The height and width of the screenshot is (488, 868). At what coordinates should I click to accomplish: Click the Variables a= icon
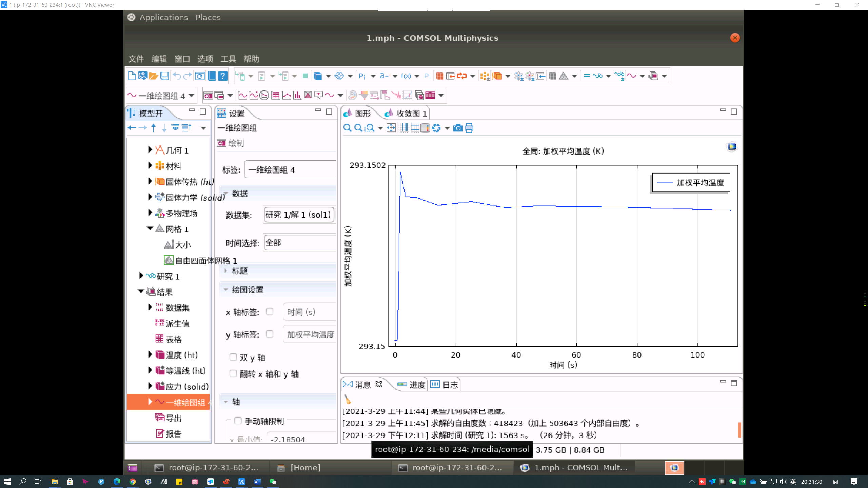[x=384, y=76]
